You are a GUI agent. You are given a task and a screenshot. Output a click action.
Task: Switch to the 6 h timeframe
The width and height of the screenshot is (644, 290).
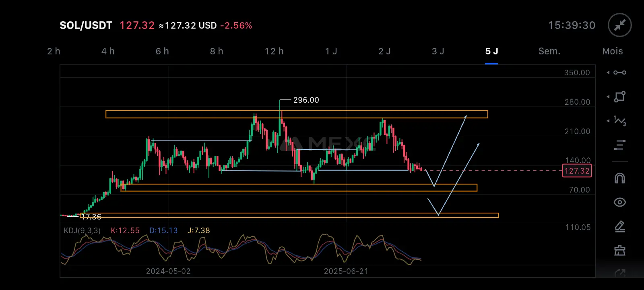[162, 51]
